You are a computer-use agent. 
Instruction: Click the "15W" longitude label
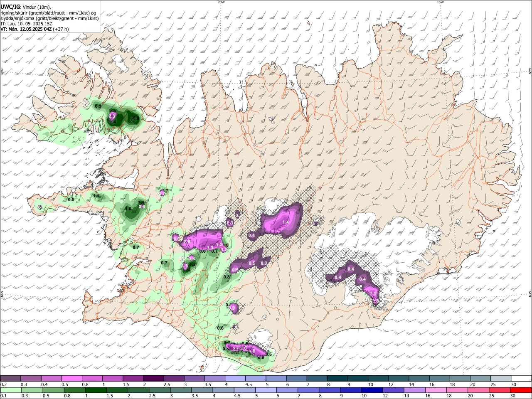click(x=440, y=2)
